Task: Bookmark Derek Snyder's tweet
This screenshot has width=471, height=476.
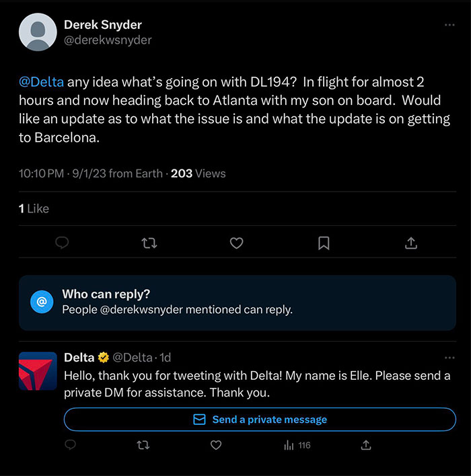Action: tap(324, 243)
